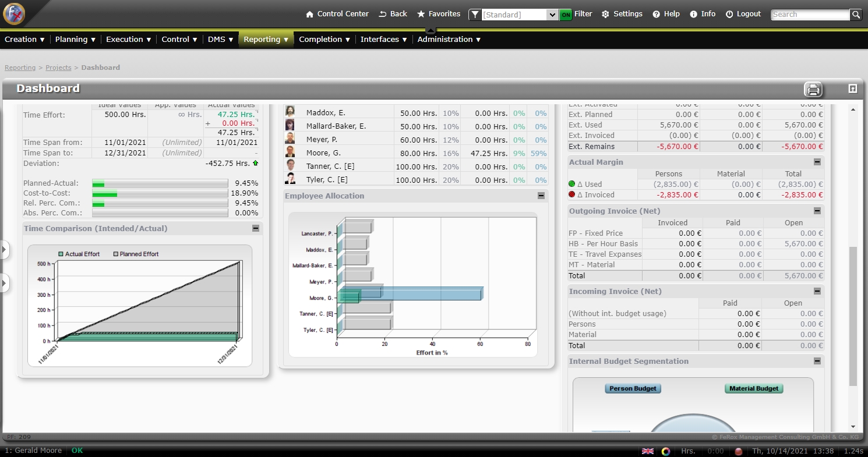Open the Administration menu
868x457 pixels.
tap(449, 40)
